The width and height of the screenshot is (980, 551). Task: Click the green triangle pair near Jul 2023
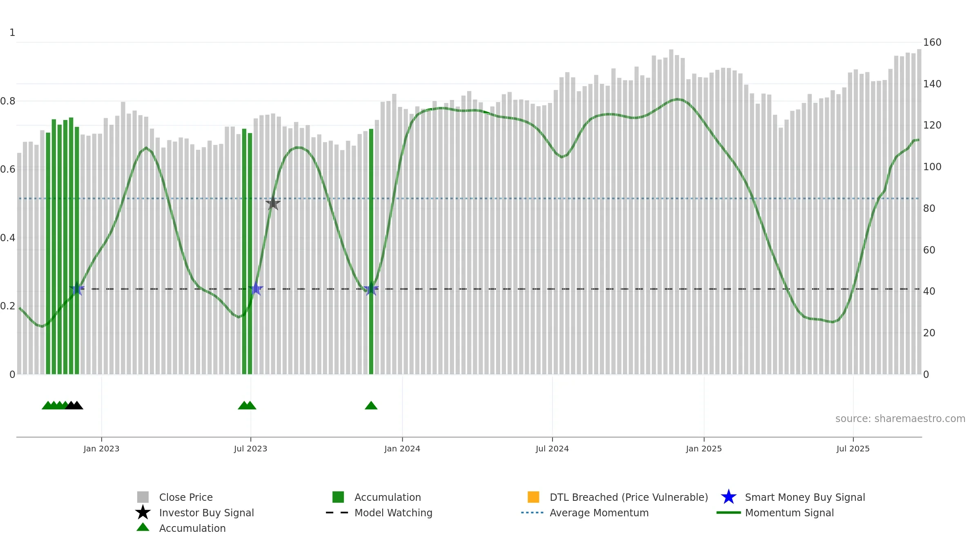[x=247, y=405]
